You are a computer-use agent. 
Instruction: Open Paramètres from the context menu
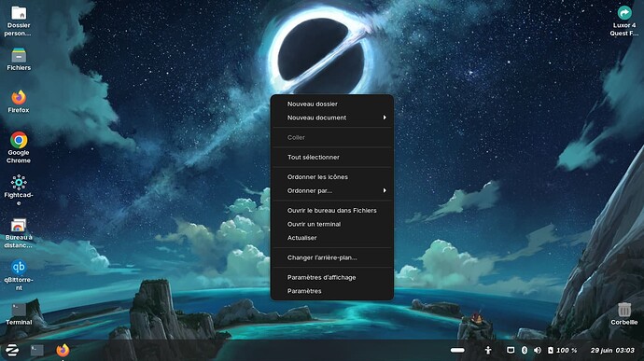[x=332, y=291]
